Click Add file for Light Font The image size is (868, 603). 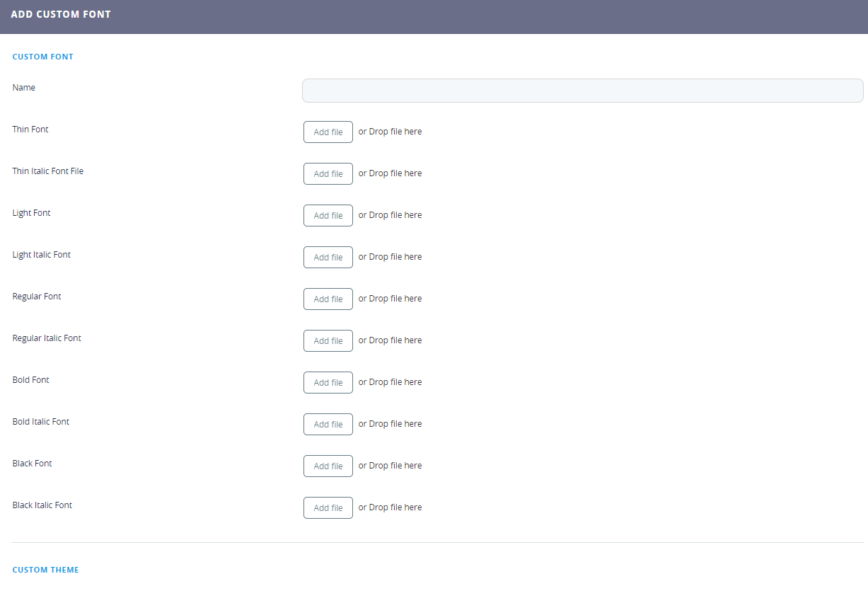(x=328, y=216)
